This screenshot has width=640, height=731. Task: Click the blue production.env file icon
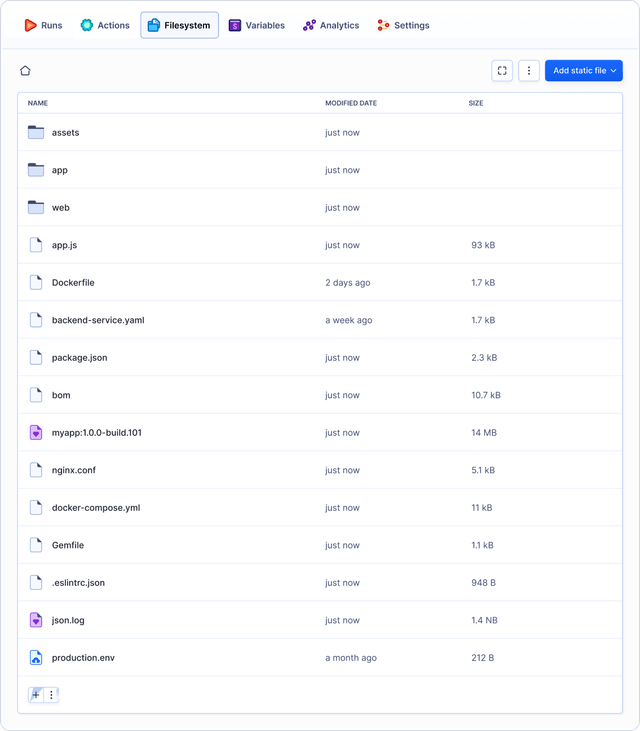pyautogui.click(x=36, y=658)
